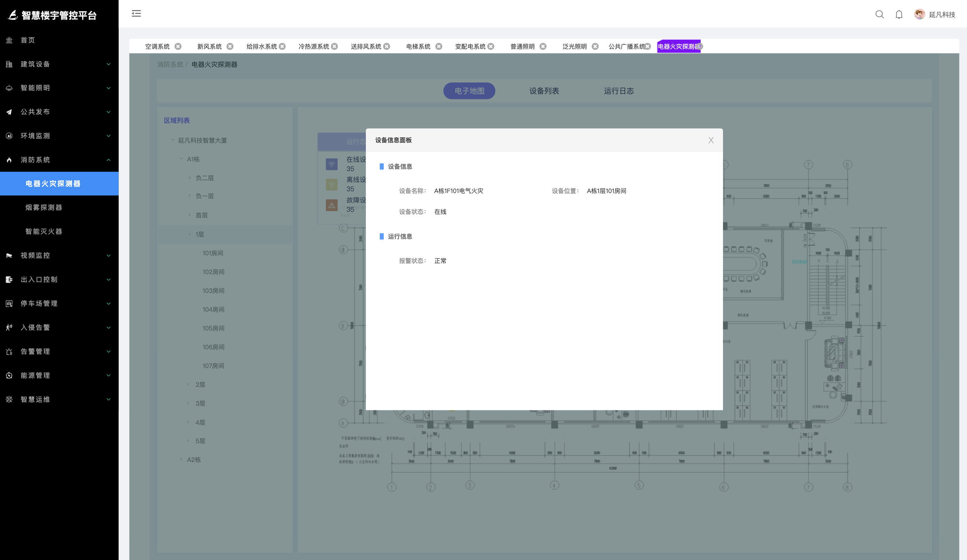This screenshot has height=560, width=967.
Task: Open the notification bell icon
Action: pos(899,15)
